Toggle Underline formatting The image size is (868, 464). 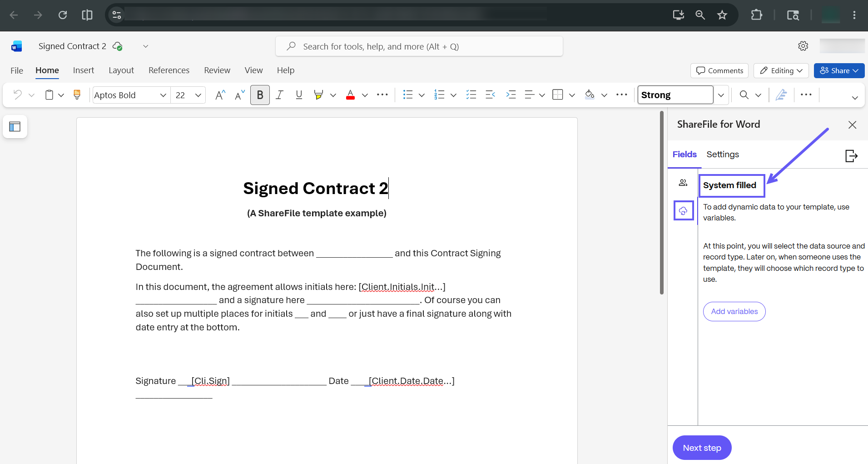click(299, 95)
